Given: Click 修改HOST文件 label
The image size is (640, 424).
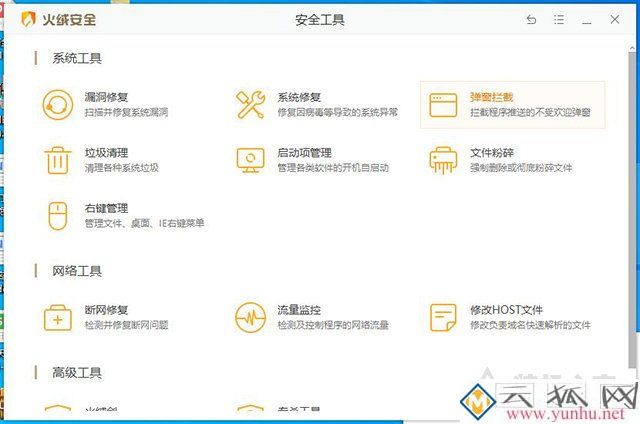Looking at the screenshot, I should [x=506, y=310].
